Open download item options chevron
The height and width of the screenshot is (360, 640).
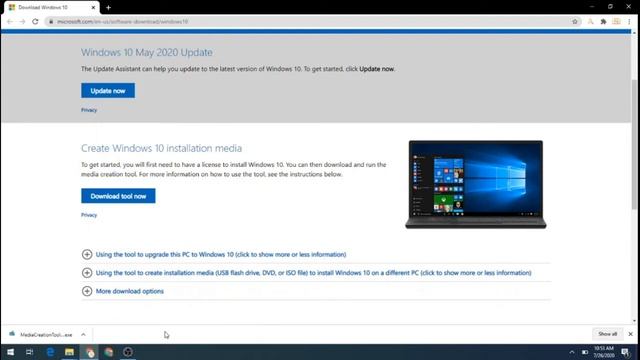coord(83,335)
